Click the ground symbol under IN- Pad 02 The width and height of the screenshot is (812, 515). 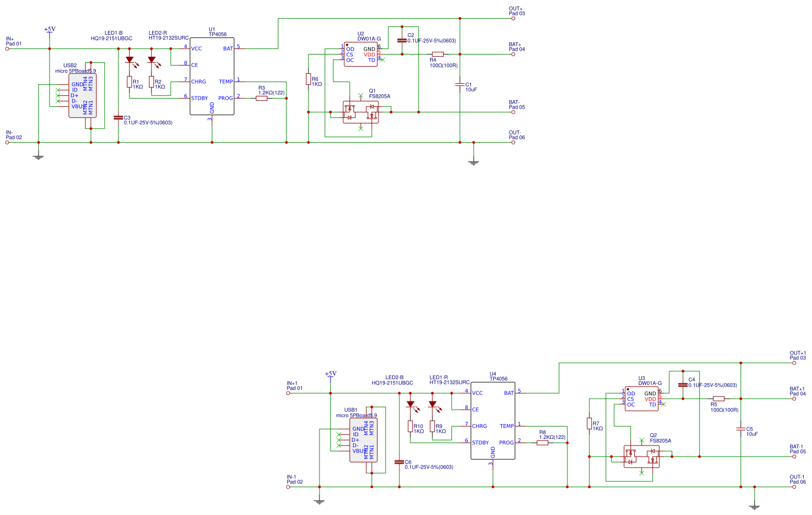[x=39, y=157]
